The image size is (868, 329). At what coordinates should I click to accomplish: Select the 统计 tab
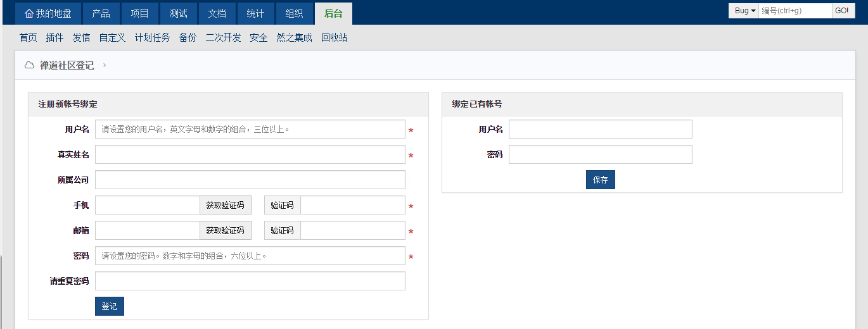pos(255,13)
